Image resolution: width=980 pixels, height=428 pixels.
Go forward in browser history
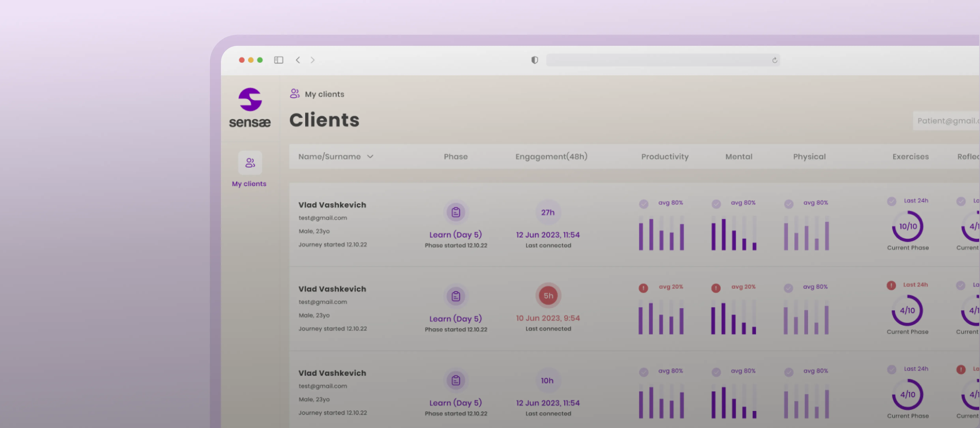(x=312, y=60)
